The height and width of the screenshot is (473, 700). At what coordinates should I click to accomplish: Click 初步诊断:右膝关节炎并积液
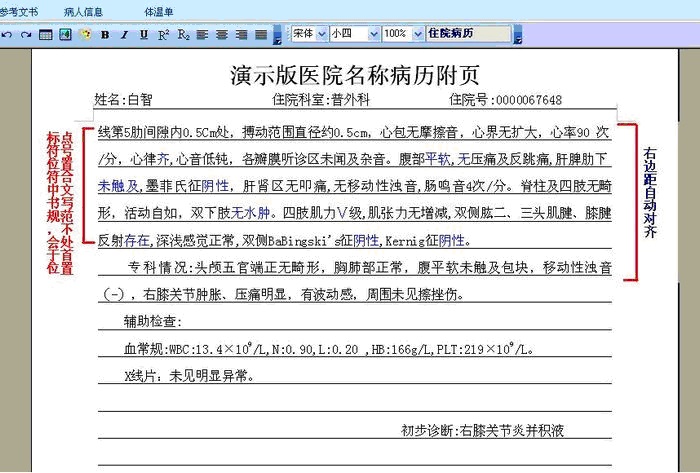pos(482,430)
